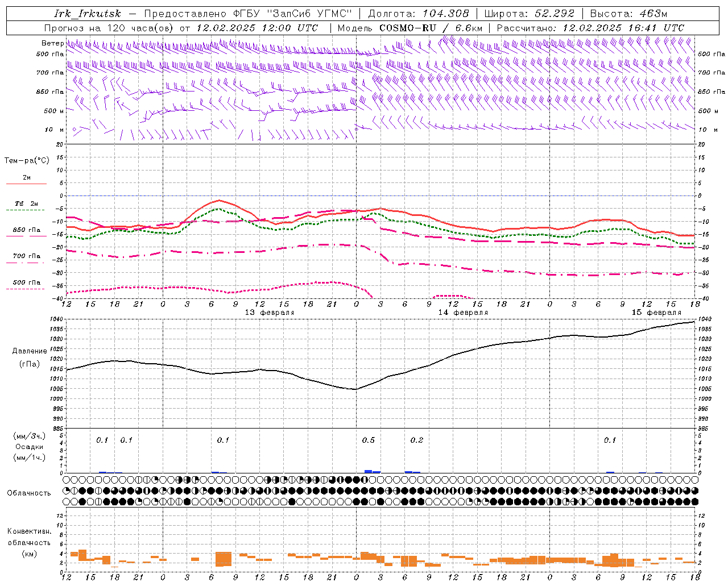
Task: Click the 13 февраля date label
Action: [x=270, y=313]
